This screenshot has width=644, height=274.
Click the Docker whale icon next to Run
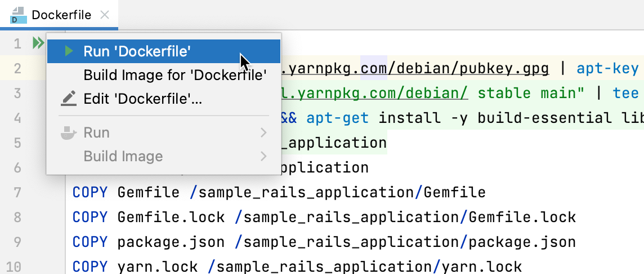point(69,133)
